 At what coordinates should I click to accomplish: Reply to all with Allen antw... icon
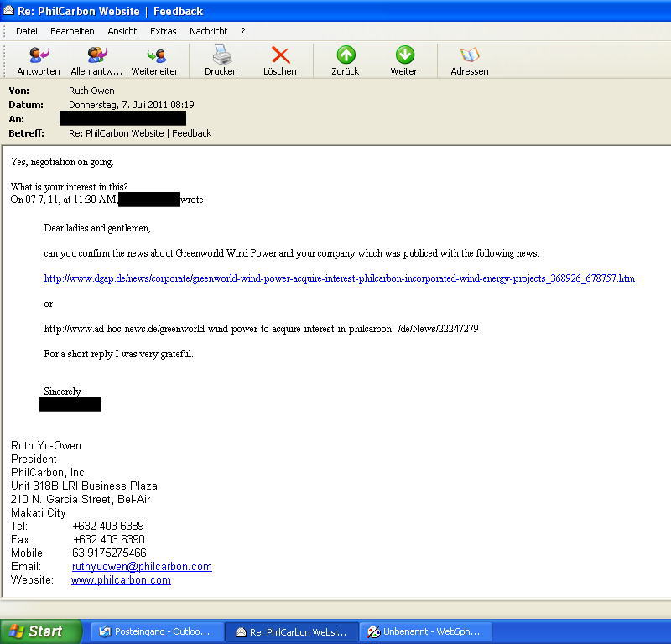coord(96,55)
